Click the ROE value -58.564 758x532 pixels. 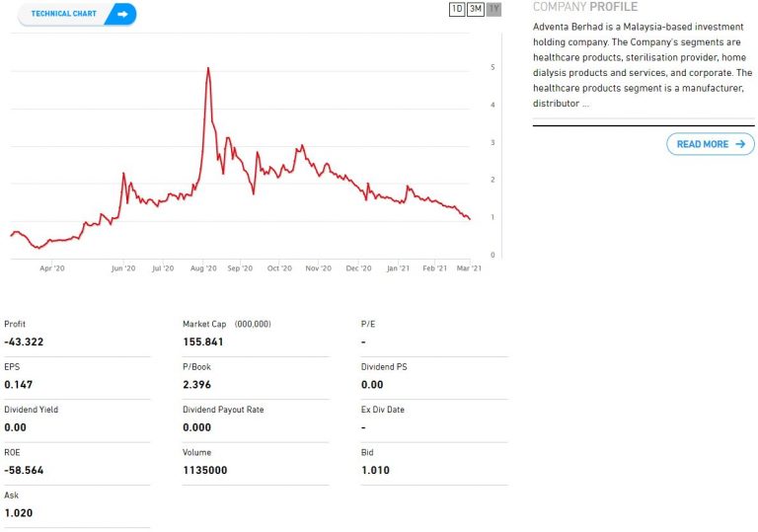point(24,471)
